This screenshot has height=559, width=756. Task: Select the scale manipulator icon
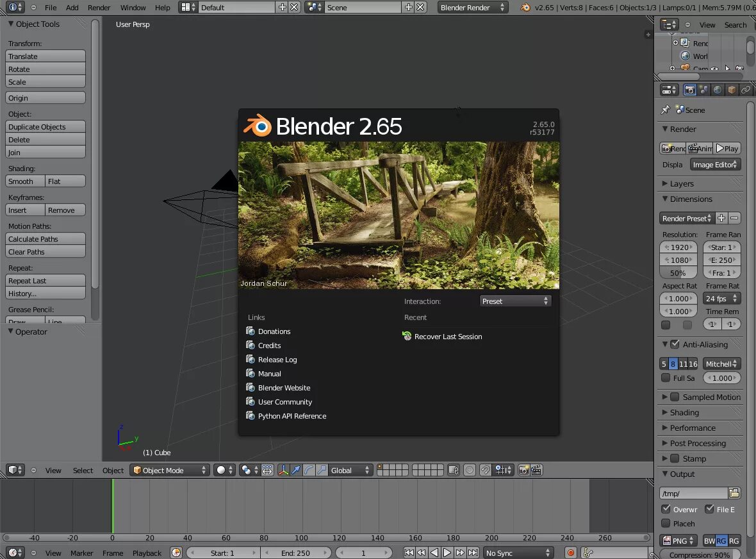[x=322, y=470]
